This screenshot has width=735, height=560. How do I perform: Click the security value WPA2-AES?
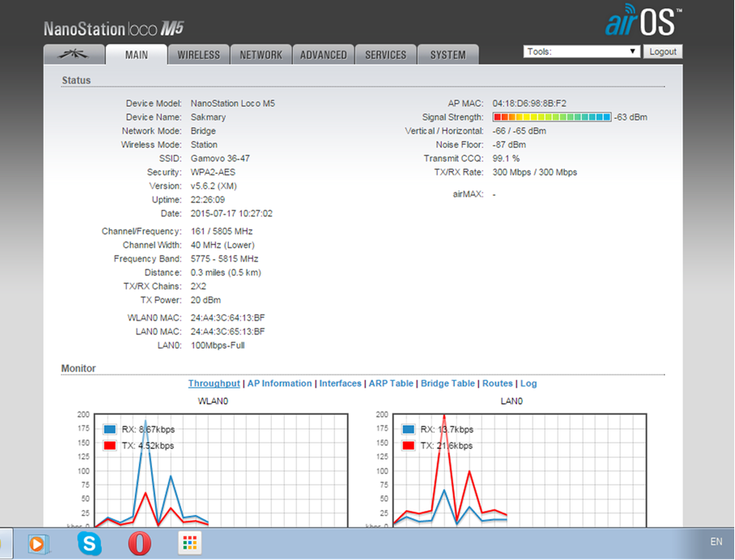pos(213,172)
